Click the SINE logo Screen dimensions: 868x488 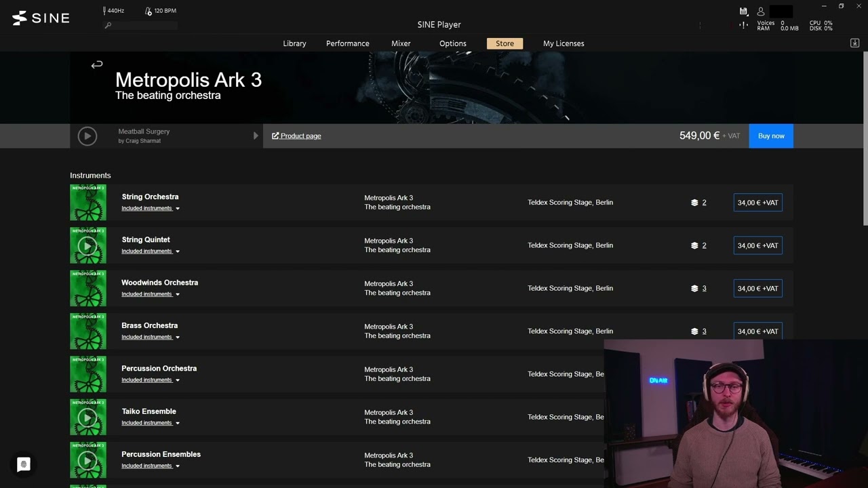tap(41, 18)
